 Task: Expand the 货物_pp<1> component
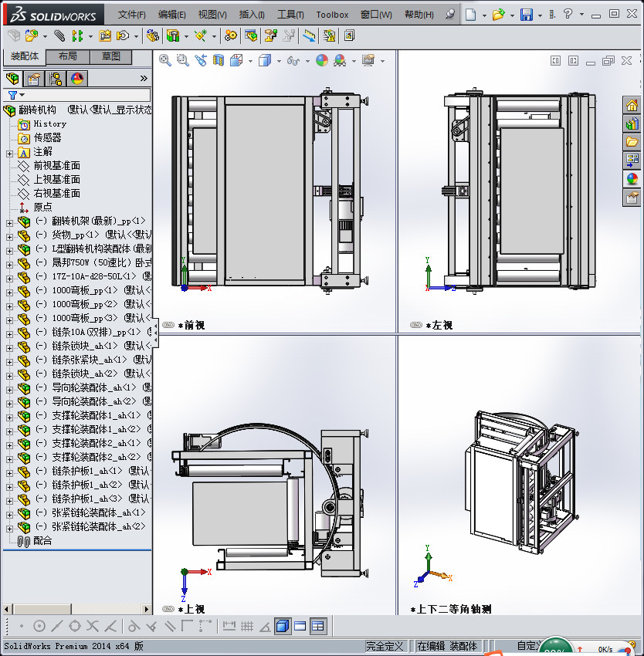pyautogui.click(x=9, y=237)
